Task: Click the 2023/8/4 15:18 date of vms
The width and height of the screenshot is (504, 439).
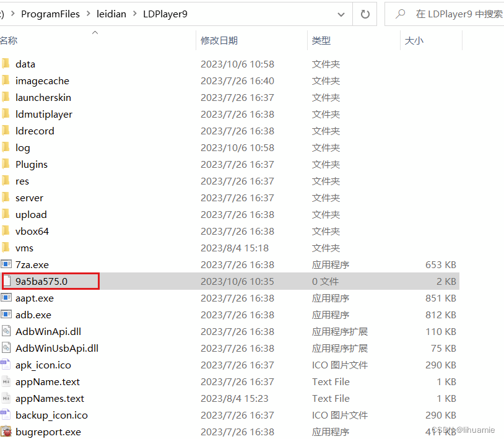Action: [235, 248]
